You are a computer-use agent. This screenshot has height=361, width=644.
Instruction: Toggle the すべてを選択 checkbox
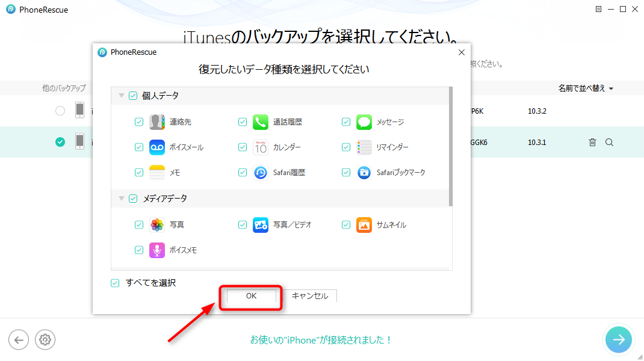click(115, 283)
